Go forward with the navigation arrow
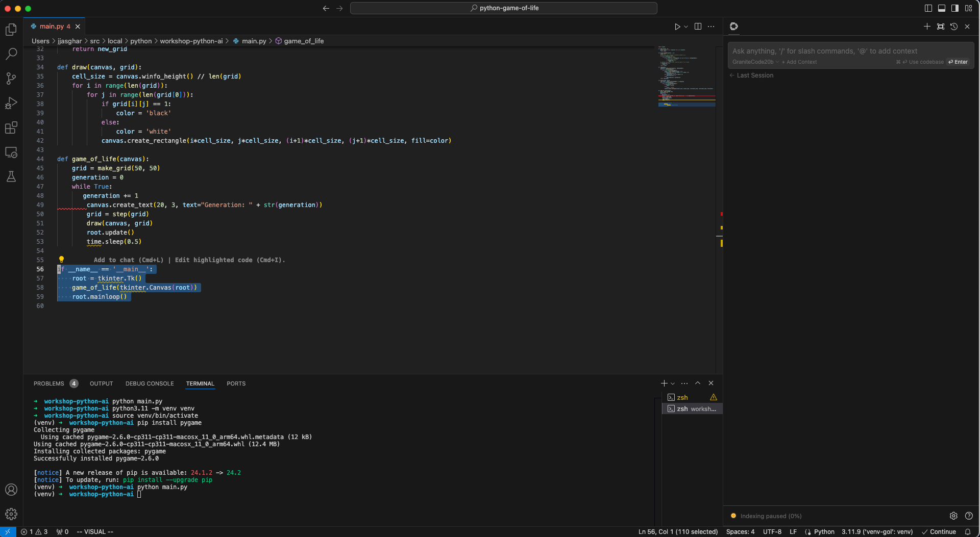Viewport: 980px width, 537px height. [339, 8]
